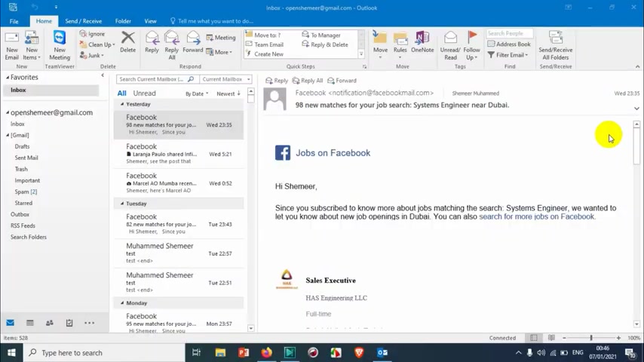Open More respond options
This screenshot has width=644, height=362.
tap(219, 52)
